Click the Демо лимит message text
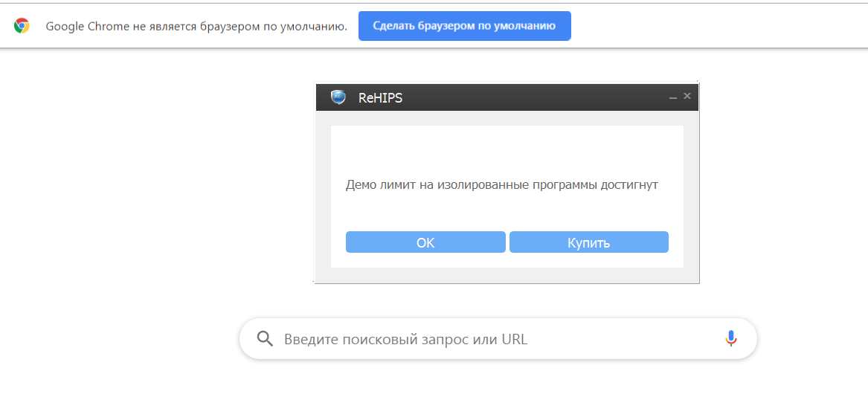This screenshot has width=868, height=397. (x=501, y=184)
